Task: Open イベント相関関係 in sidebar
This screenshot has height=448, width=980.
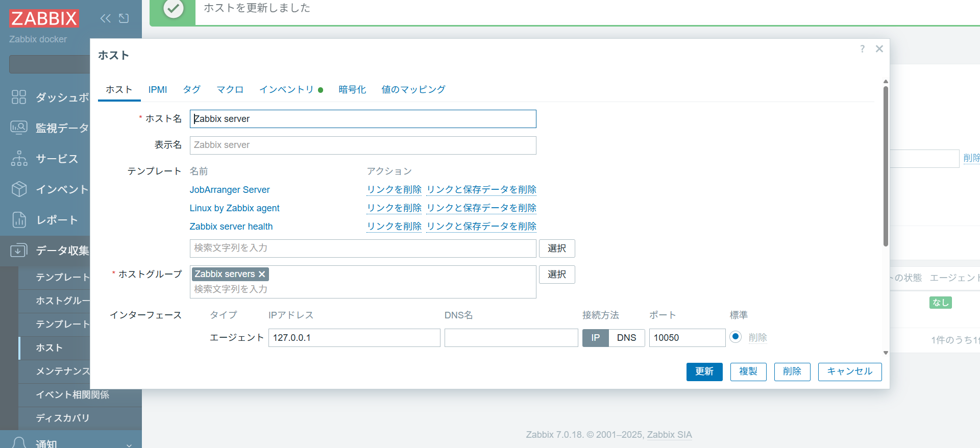Action: (x=72, y=395)
